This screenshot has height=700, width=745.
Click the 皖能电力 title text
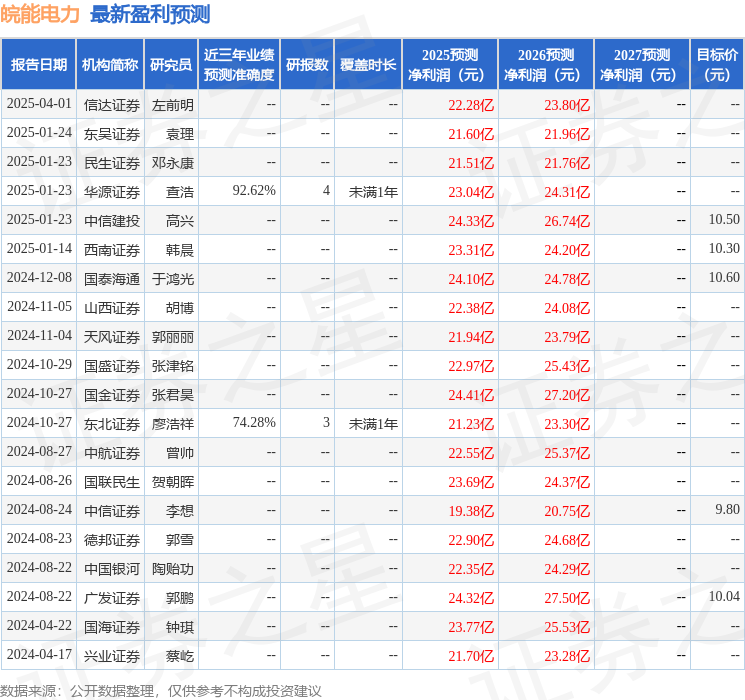[40, 14]
